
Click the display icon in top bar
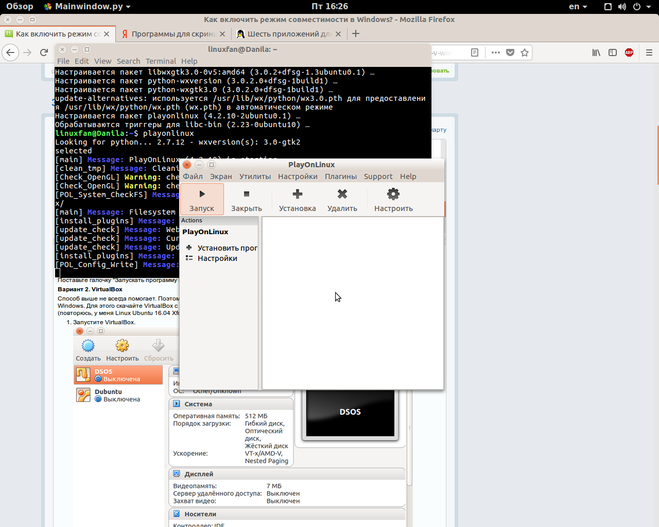(608, 6)
